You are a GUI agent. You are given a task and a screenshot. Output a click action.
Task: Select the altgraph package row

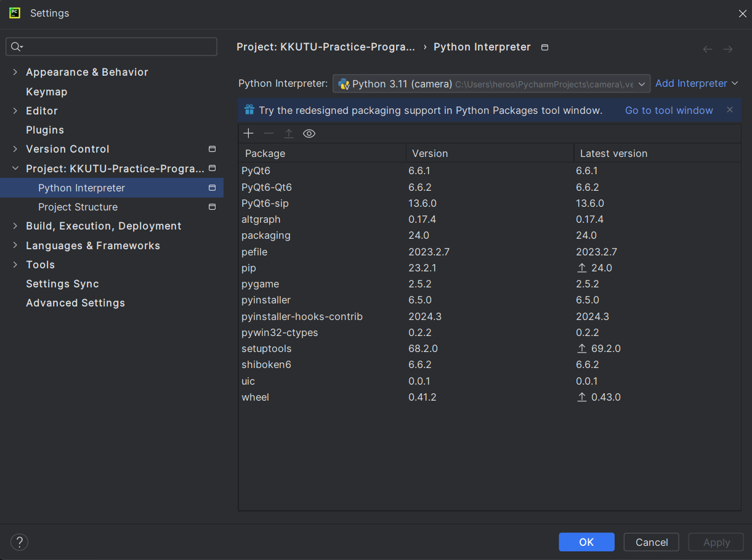tap(490, 220)
